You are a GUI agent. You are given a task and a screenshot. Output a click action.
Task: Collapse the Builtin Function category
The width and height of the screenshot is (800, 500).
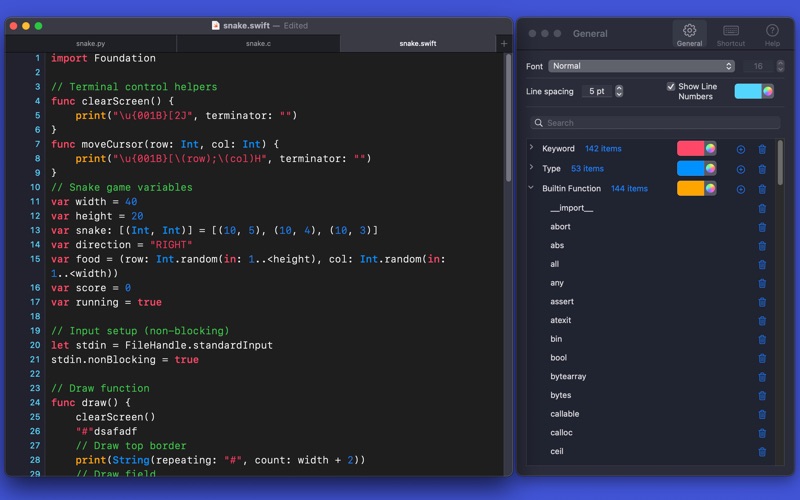tap(531, 188)
